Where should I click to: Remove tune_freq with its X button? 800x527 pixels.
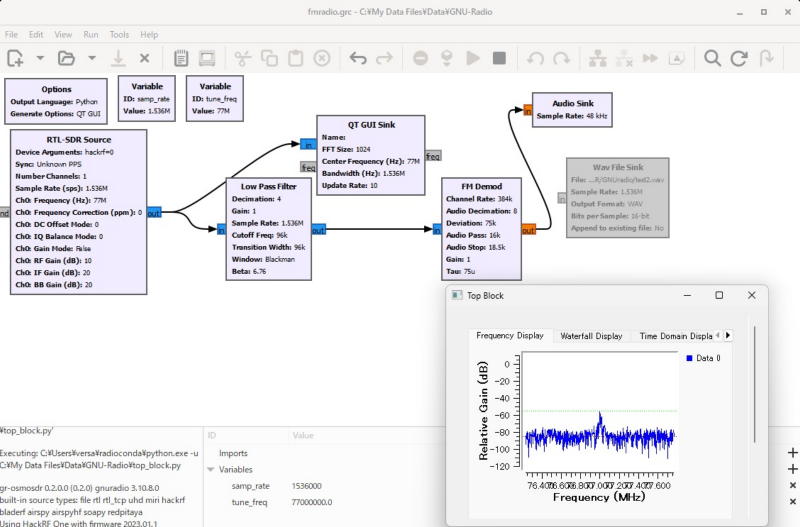(x=792, y=501)
